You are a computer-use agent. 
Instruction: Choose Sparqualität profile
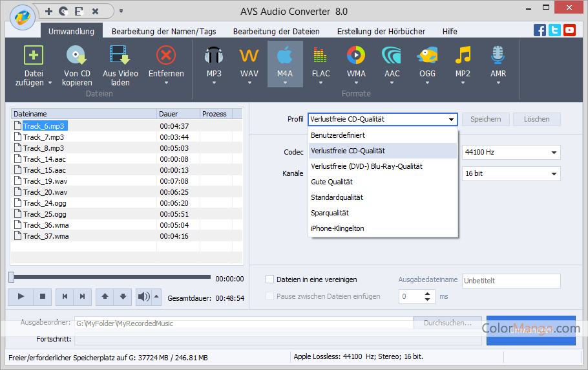pyautogui.click(x=383, y=213)
